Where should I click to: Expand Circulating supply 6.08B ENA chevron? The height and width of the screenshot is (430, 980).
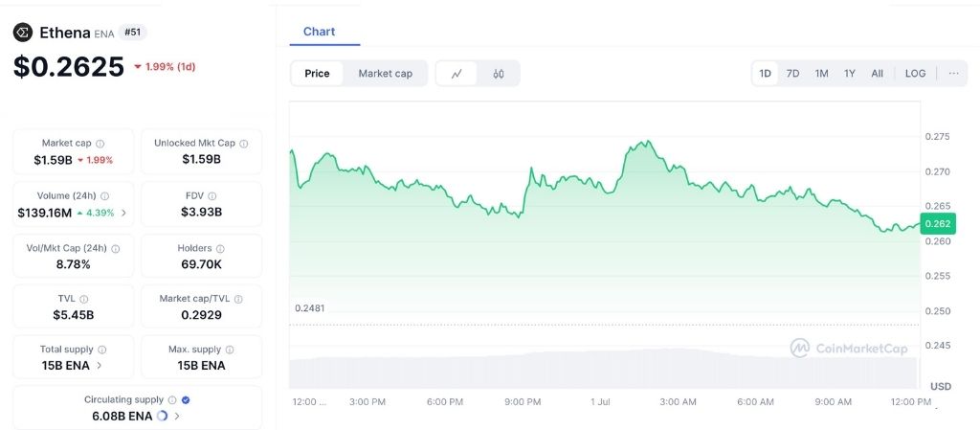click(x=177, y=417)
